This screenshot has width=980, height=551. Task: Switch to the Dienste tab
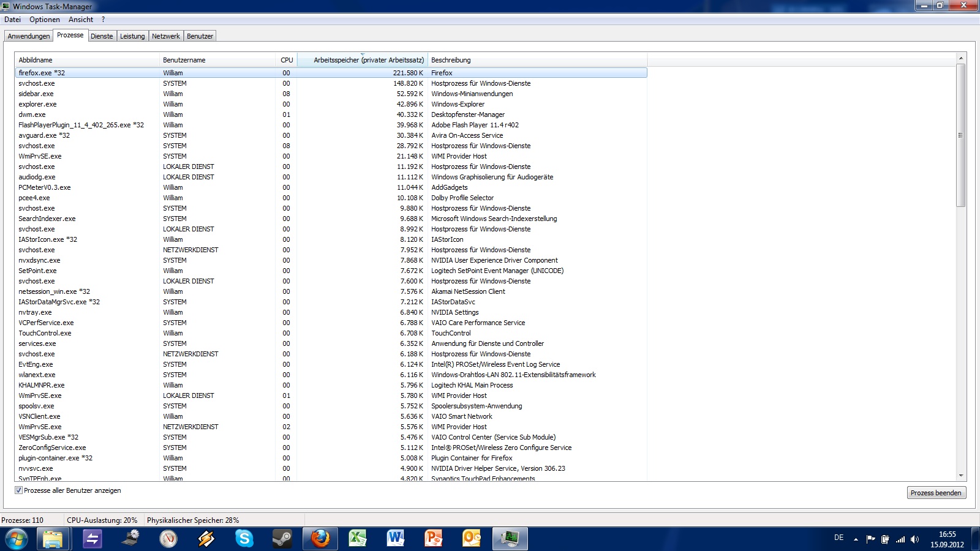[102, 36]
